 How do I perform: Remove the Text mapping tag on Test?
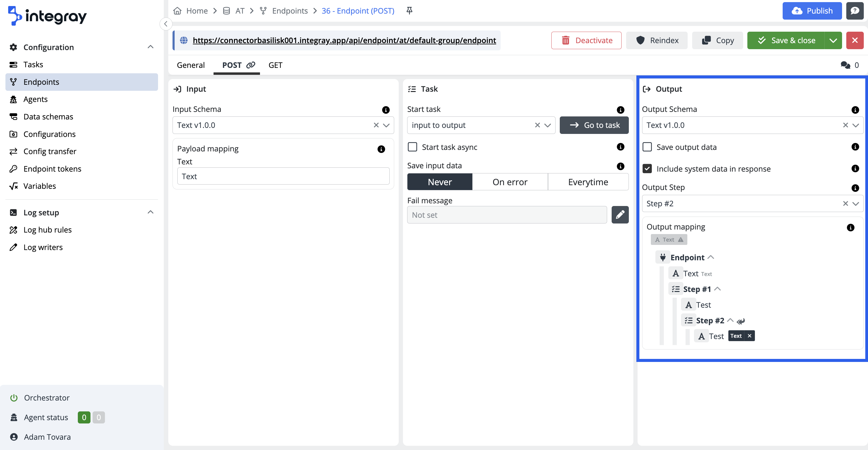point(749,336)
